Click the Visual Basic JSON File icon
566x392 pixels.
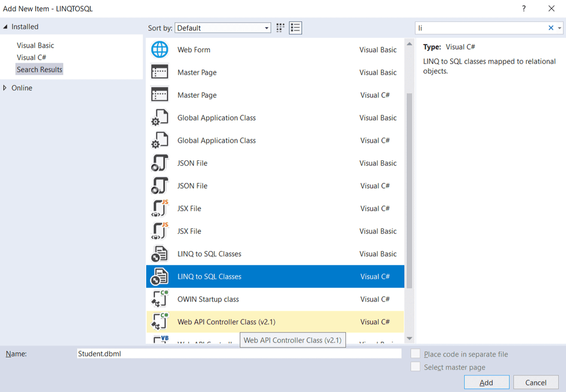[x=159, y=163]
